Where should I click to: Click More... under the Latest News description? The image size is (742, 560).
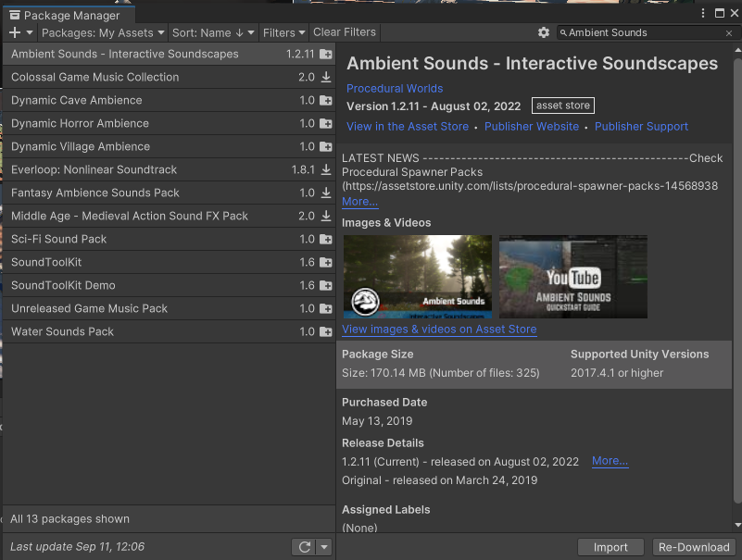[x=359, y=202]
